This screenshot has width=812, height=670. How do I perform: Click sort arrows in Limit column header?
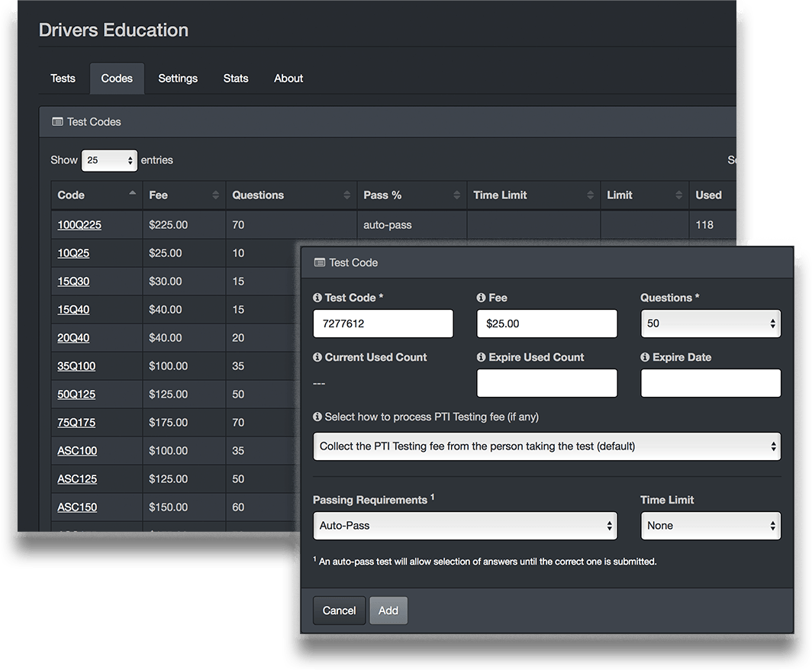point(679,195)
